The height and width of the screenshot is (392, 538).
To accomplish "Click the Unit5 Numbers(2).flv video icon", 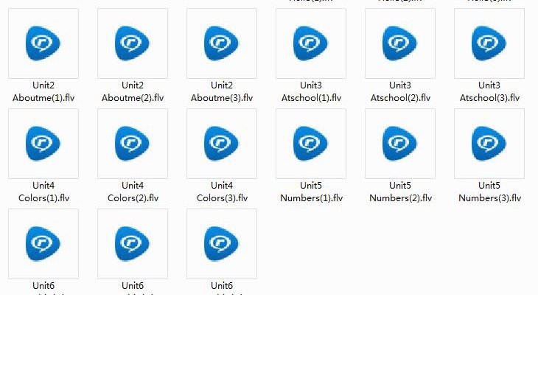I will pyautogui.click(x=400, y=144).
